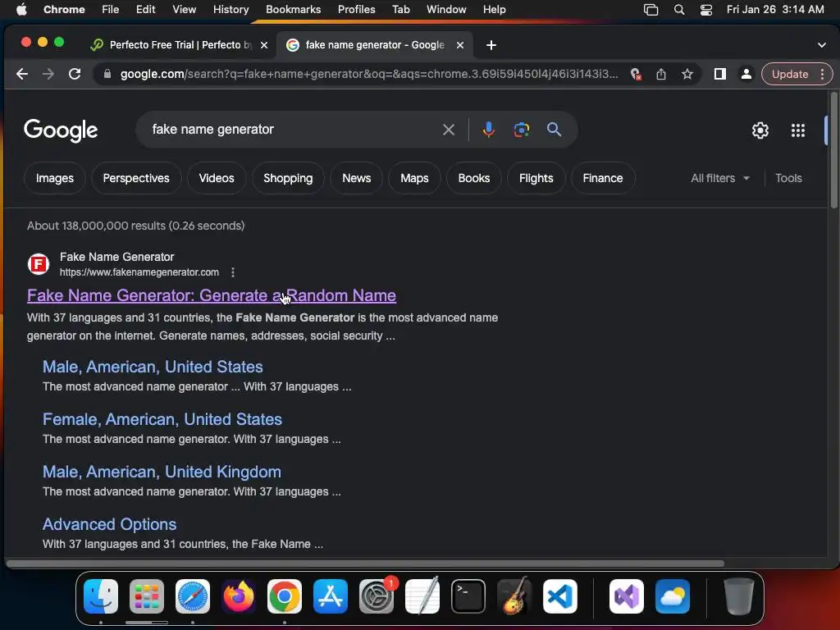
Task: Open the History menu
Action: (x=231, y=9)
